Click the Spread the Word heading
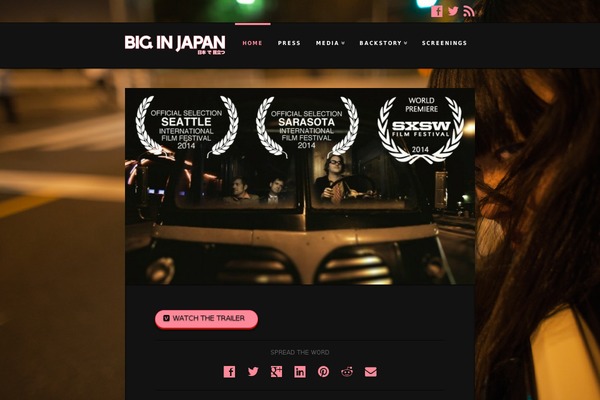600x400 pixels. (x=300, y=352)
